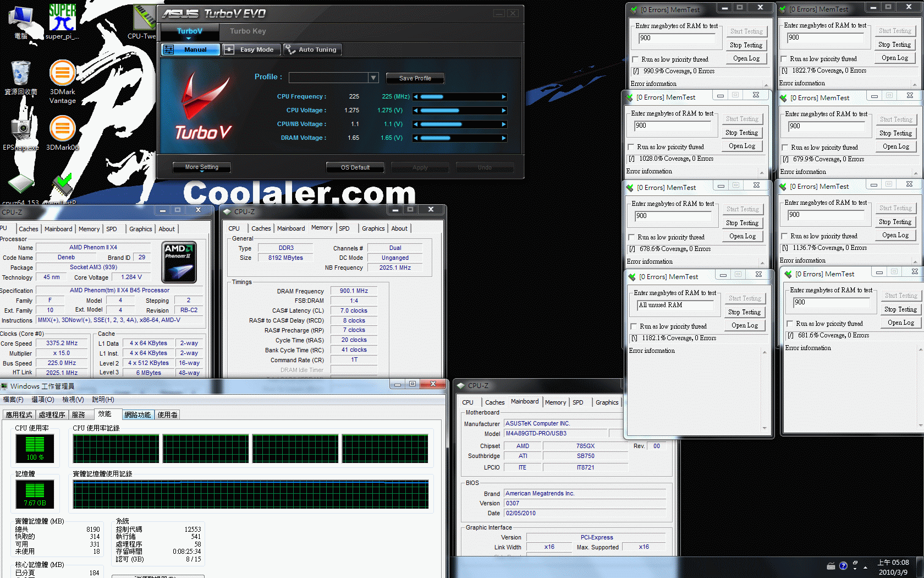Open the Recycle Bin desktop icon
The image size is (924, 578).
[x=21, y=78]
